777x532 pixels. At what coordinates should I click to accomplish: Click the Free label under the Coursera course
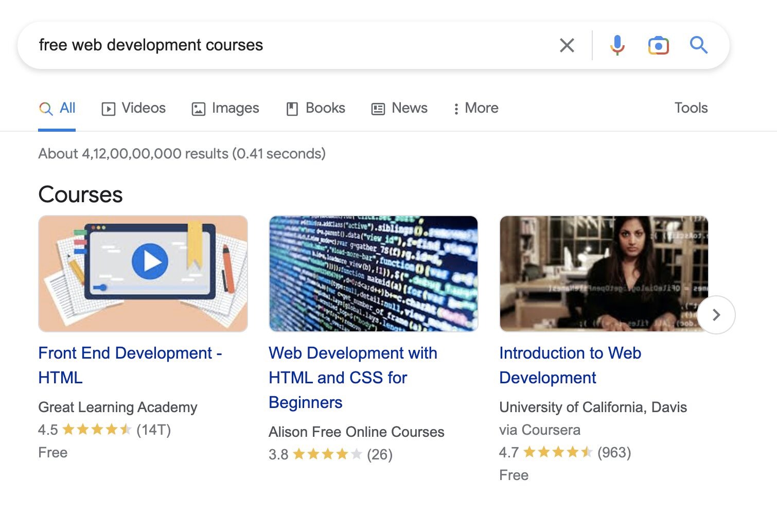[x=514, y=475]
